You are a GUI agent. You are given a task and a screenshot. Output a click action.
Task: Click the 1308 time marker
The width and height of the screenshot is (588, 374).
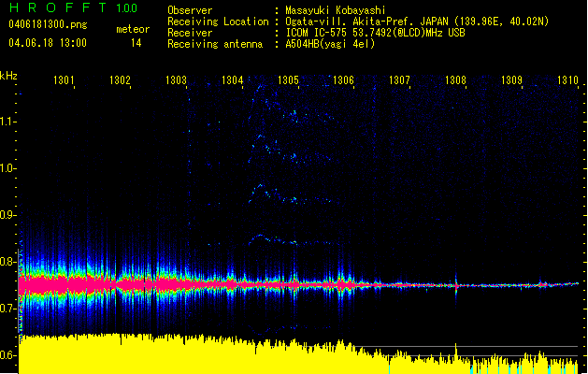(x=455, y=79)
